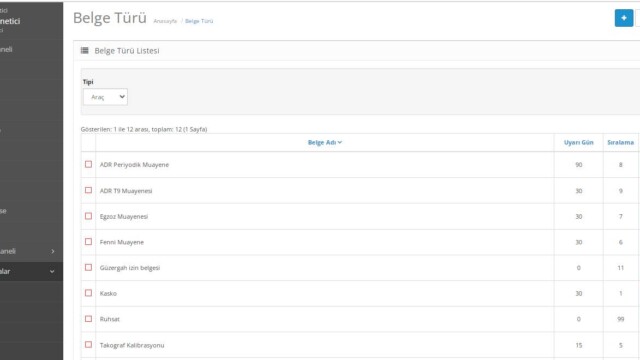Screen dimensions: 640x360
Task: Sort by Uyarı Gün column
Action: 578,142
